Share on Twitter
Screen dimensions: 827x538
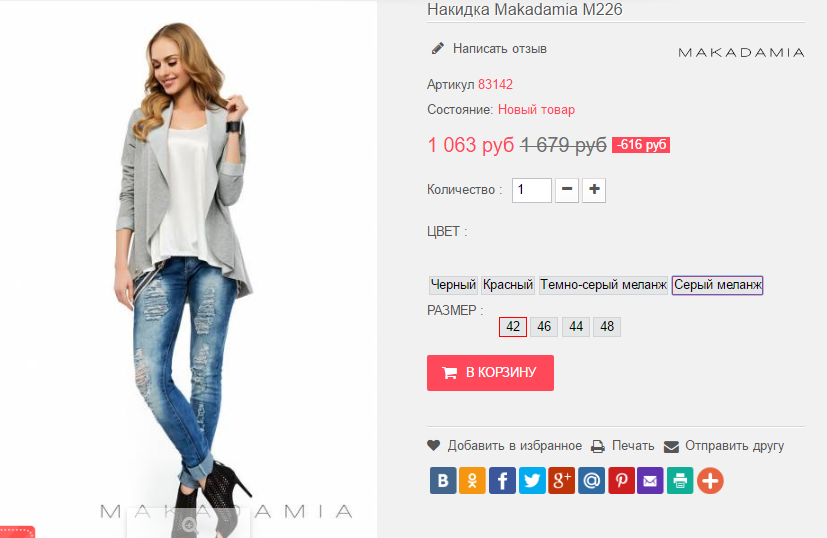point(532,481)
